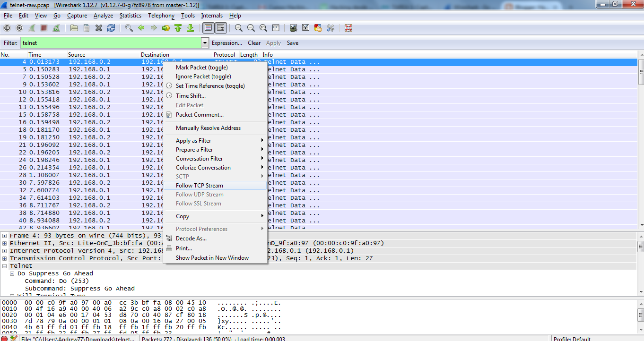The image size is (644, 341).
Task: Open the Copy submenu
Action: coord(215,216)
